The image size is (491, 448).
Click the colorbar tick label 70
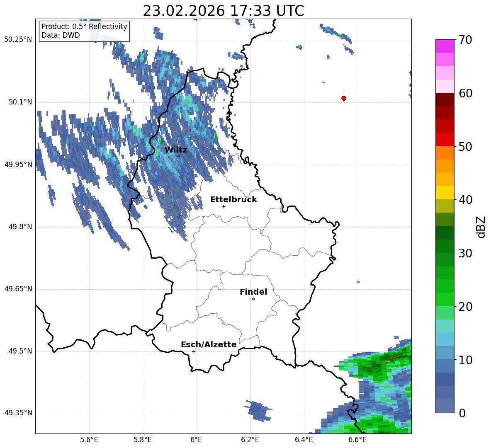tap(465, 40)
